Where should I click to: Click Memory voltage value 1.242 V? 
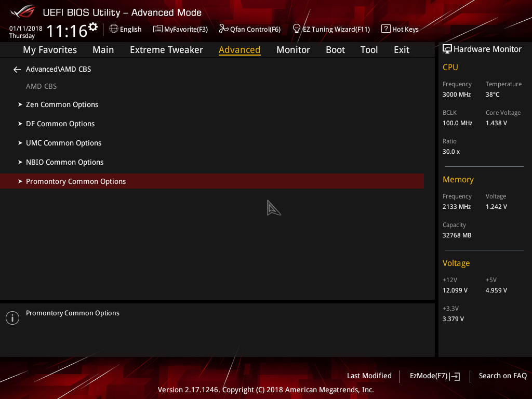coord(496,207)
